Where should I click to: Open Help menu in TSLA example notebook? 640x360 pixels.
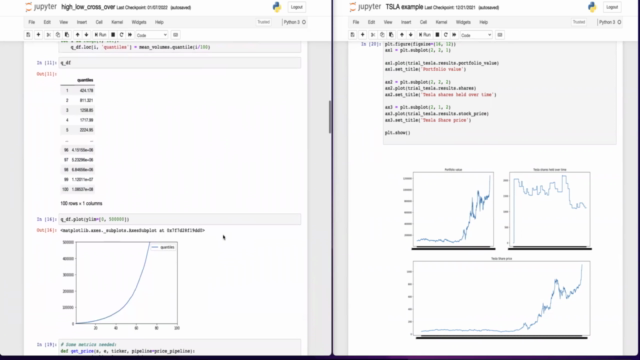[x=484, y=22]
